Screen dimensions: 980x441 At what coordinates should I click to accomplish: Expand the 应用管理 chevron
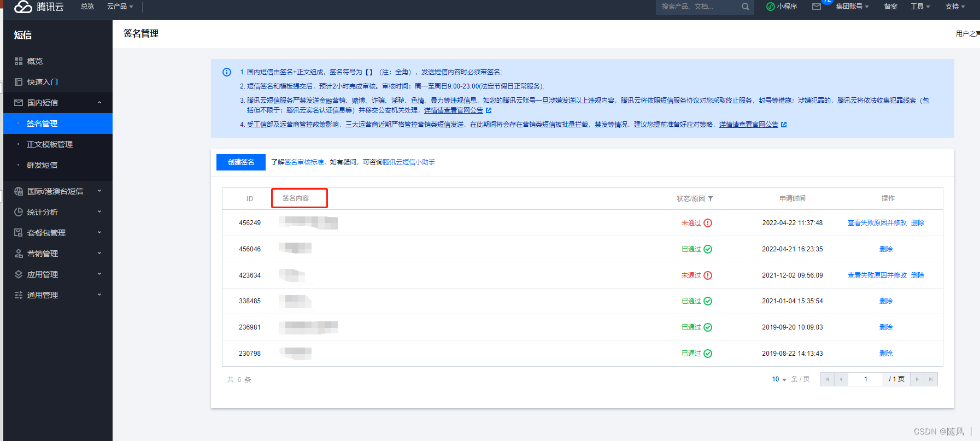pyautogui.click(x=99, y=274)
